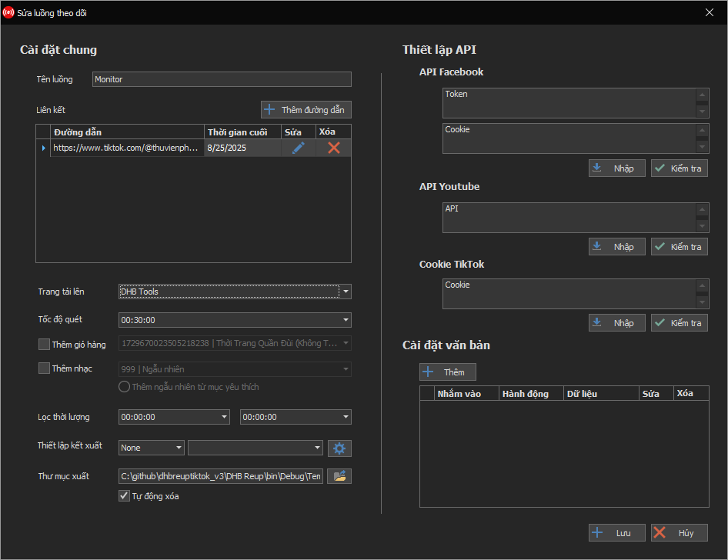Click Đường dẫn column header
Image resolution: width=728 pixels, height=560 pixels.
(127, 132)
